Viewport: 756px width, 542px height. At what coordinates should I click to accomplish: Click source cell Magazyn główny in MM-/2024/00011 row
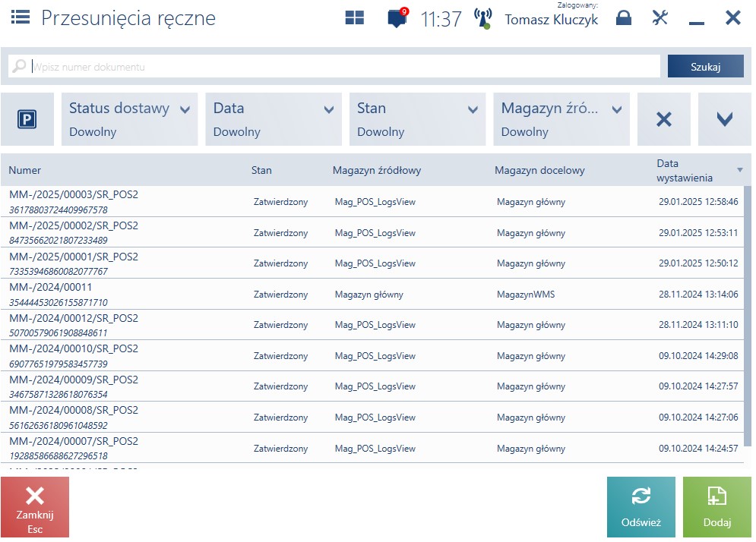point(369,295)
